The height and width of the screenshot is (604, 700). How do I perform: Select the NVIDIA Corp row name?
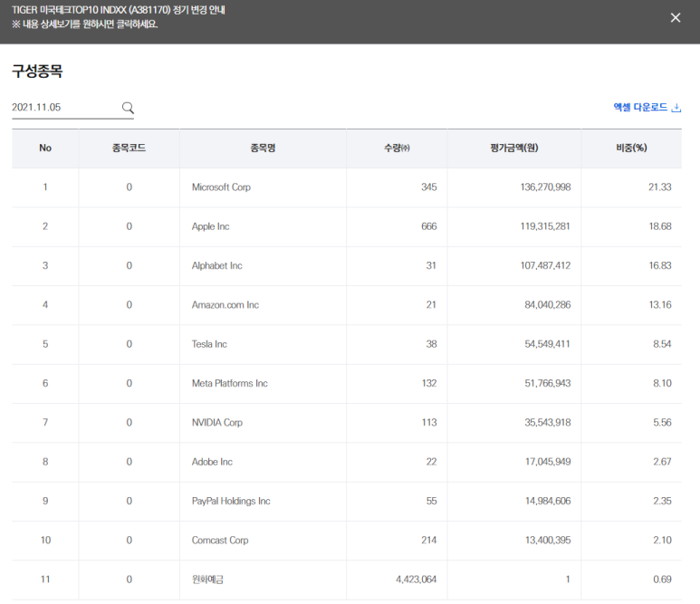tap(217, 423)
